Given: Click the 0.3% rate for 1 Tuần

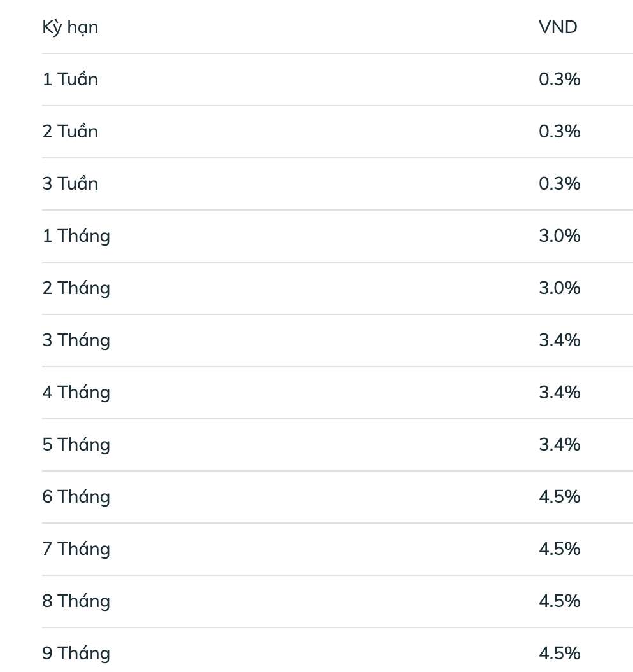Looking at the screenshot, I should pos(559,80).
